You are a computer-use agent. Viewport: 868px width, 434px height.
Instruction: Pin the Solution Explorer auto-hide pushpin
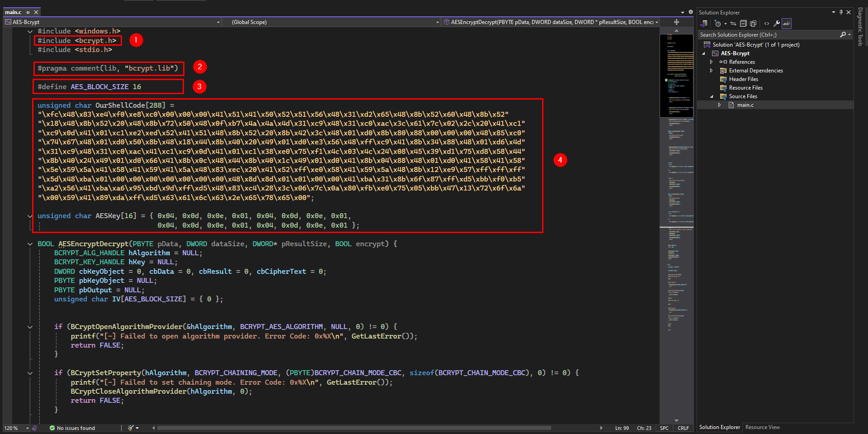tap(841, 12)
